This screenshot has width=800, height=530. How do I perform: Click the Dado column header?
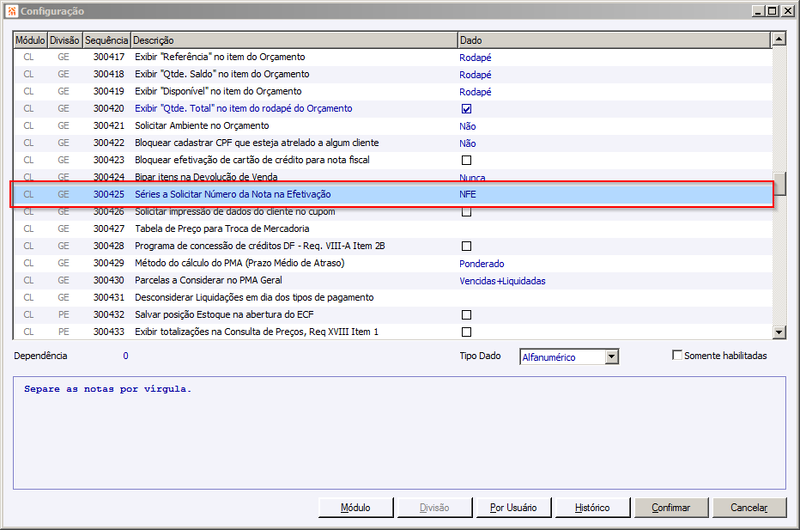614,40
